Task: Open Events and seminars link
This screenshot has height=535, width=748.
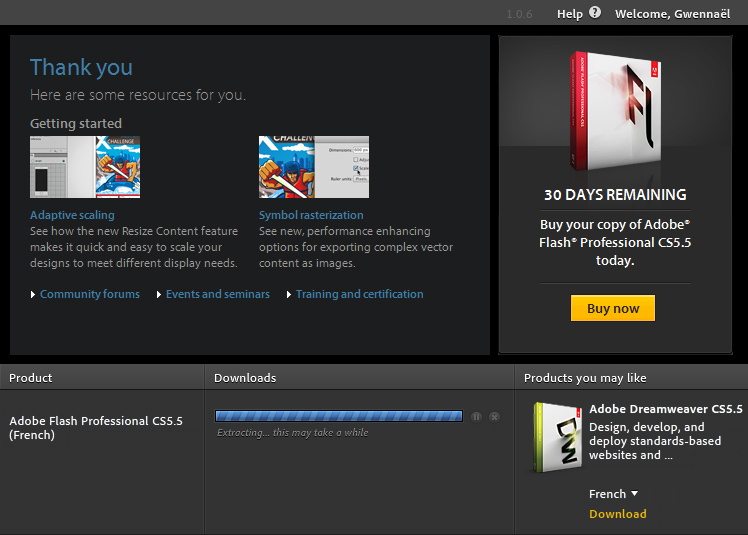Action: [218, 295]
